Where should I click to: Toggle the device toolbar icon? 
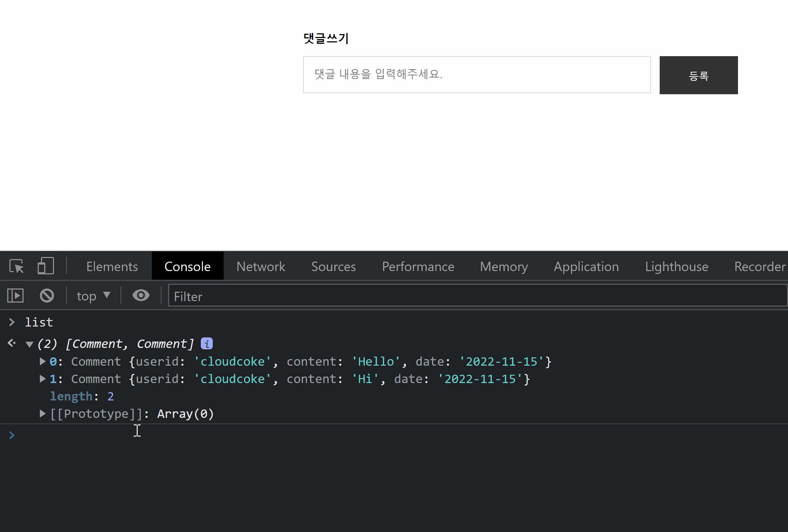click(x=46, y=266)
